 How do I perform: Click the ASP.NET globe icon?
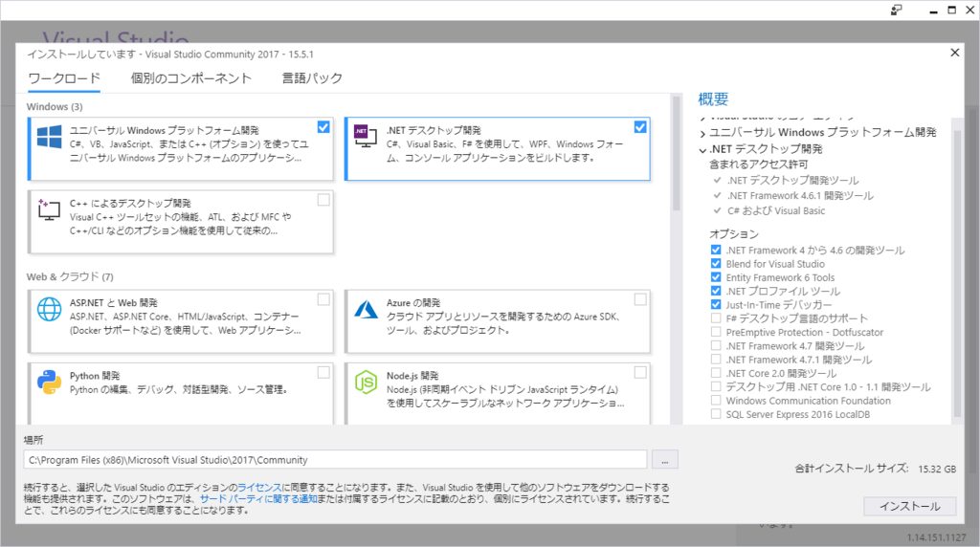pos(50,309)
